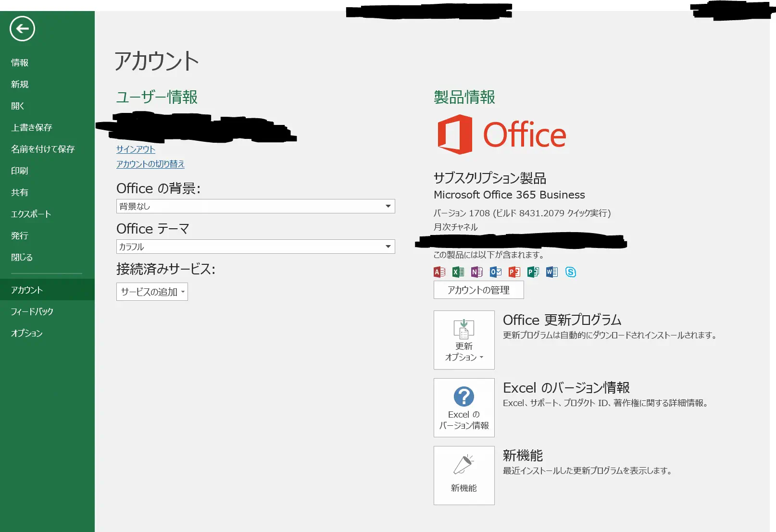
Task: Choose エクスポート from the left menu
Action: 31,214
